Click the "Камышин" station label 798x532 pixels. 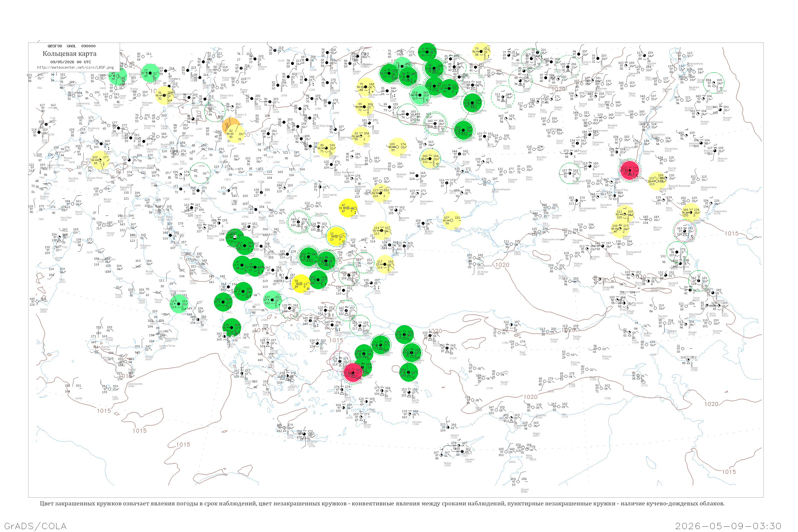[649, 151]
